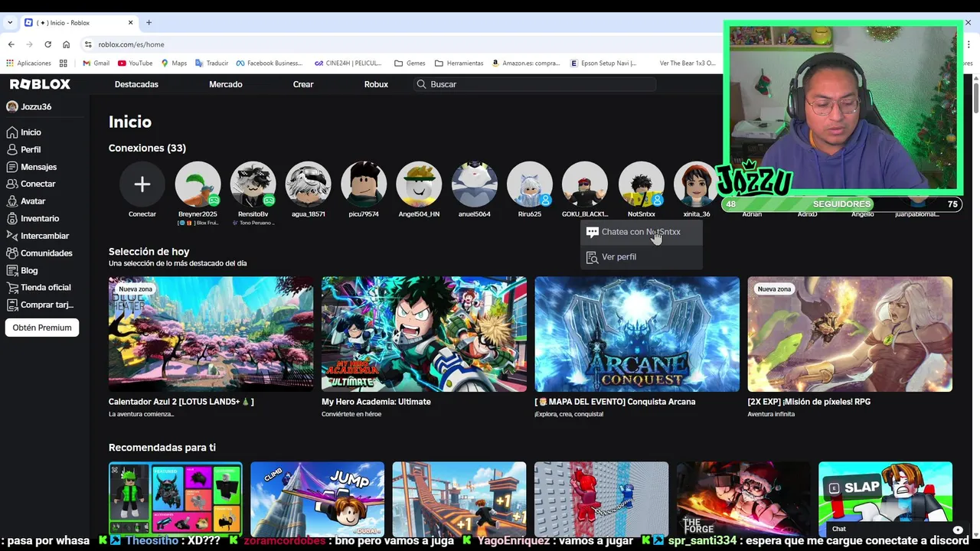Open The Forge recommended game thumbnail

(x=743, y=498)
